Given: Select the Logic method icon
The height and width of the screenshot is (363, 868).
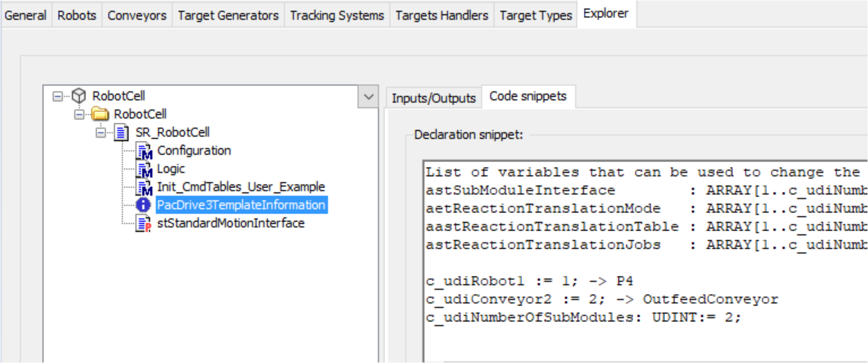Looking at the screenshot, I should pos(144,168).
